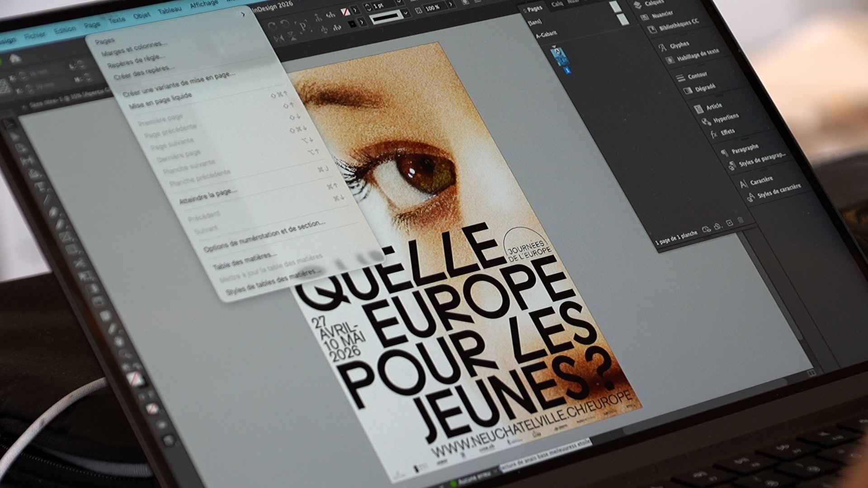Open the Effets fx panel
Screen dimensions: 868x488
click(714, 134)
